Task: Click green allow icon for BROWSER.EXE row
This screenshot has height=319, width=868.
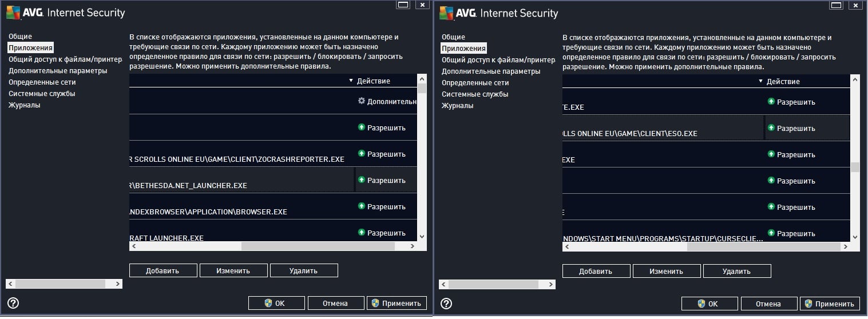Action: (361, 206)
